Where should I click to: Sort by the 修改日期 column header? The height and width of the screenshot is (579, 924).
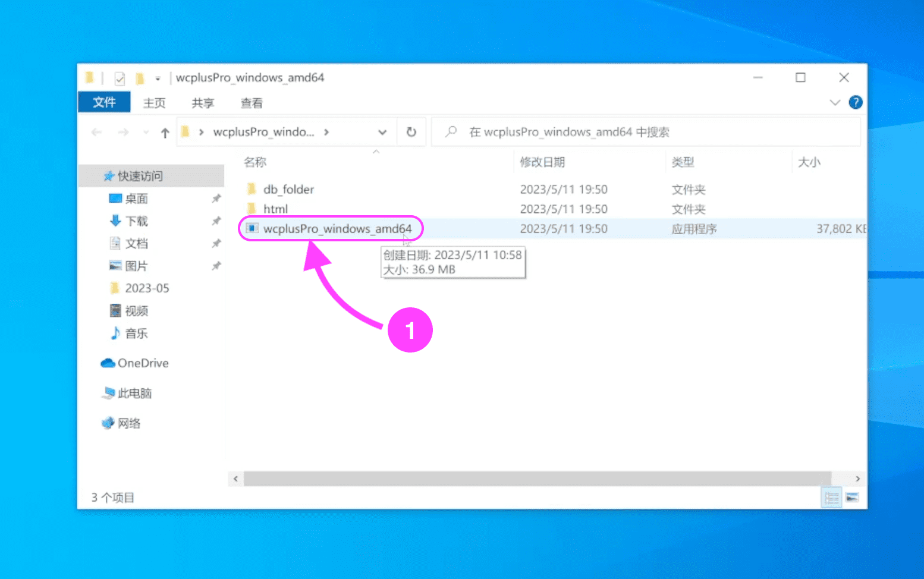click(542, 162)
